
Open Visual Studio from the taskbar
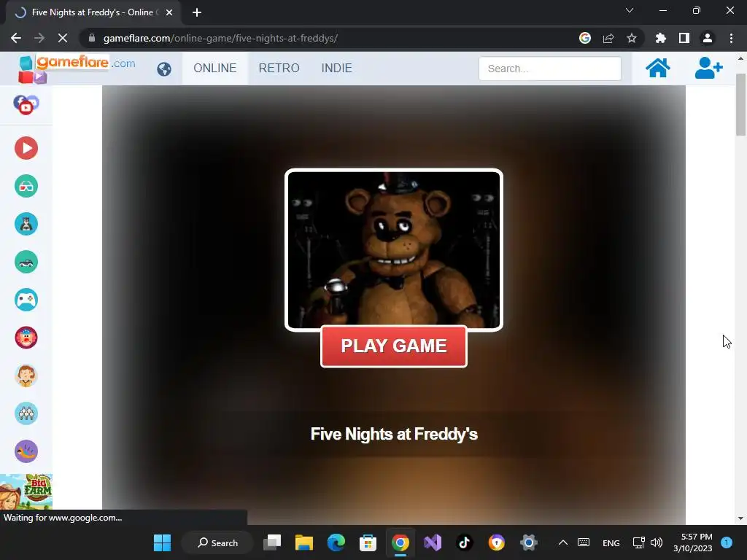point(433,542)
